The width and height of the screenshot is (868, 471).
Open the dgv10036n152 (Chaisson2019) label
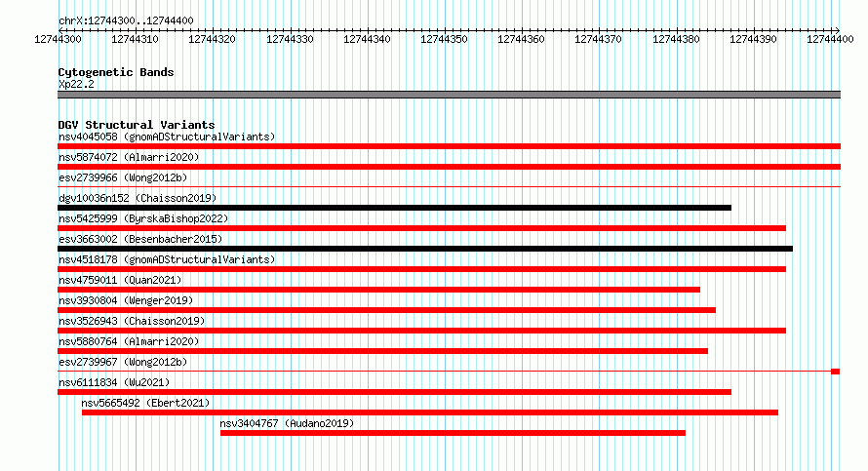point(138,198)
